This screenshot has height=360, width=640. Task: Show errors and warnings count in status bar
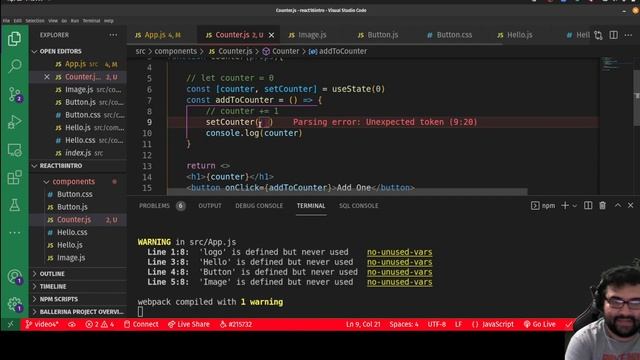pyautogui.click(x=100, y=324)
